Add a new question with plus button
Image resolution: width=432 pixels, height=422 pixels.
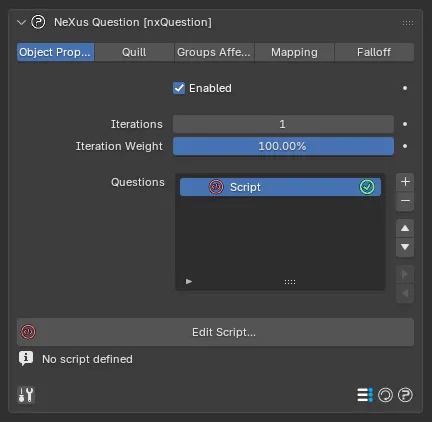coord(405,182)
